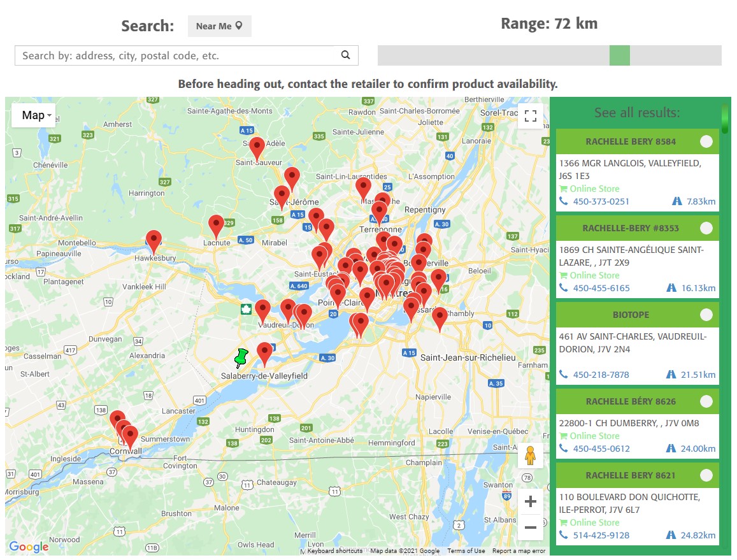Open the Terms of Use link

tap(466, 550)
